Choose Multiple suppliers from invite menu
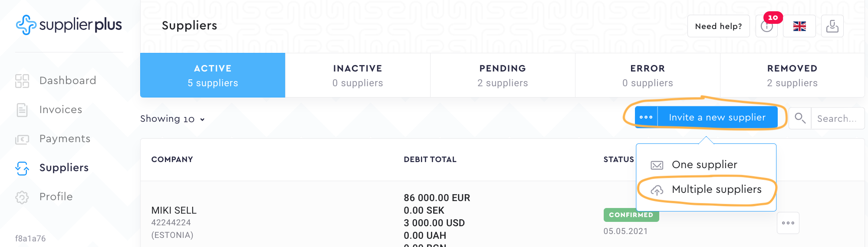This screenshot has width=868, height=247. pyautogui.click(x=716, y=189)
